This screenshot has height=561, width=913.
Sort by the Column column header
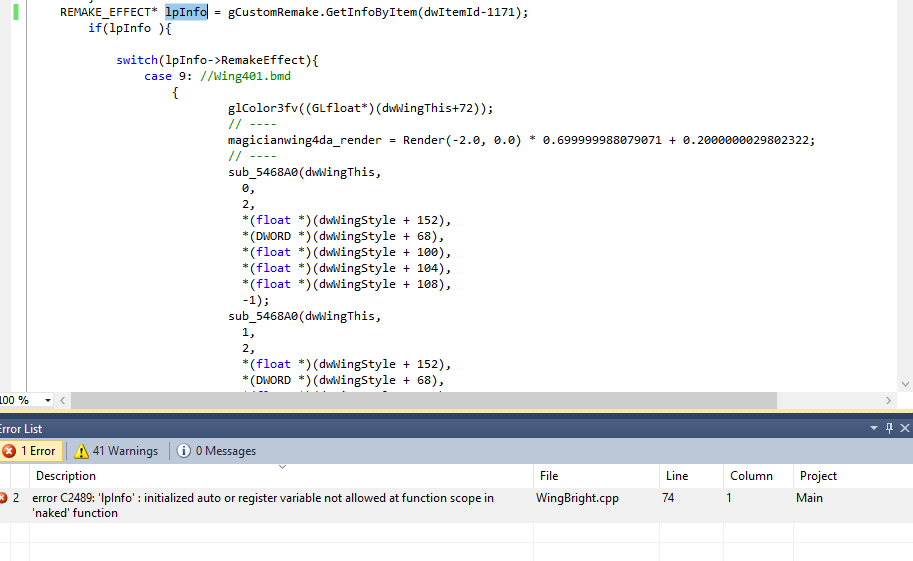coord(758,476)
